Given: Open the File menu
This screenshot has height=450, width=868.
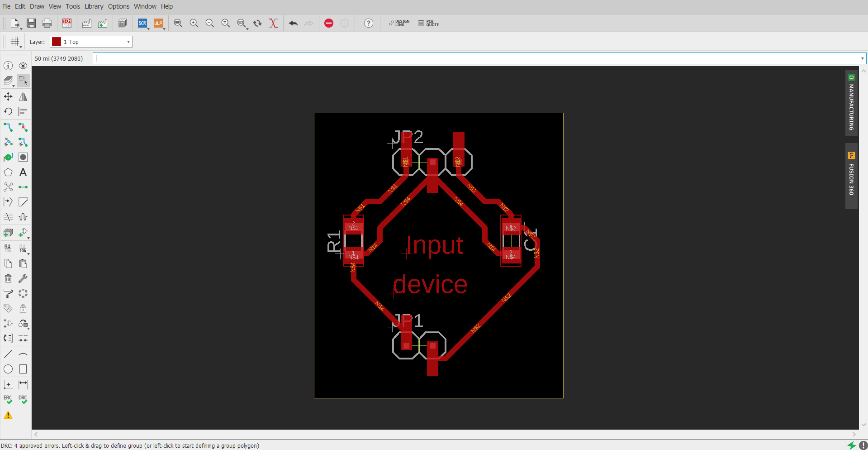Looking at the screenshot, I should (6, 6).
